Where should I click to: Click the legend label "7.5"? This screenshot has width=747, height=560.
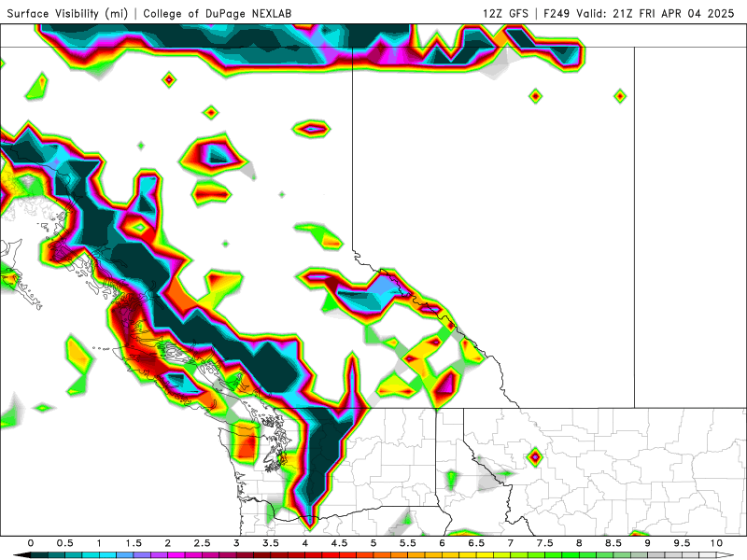click(x=545, y=543)
